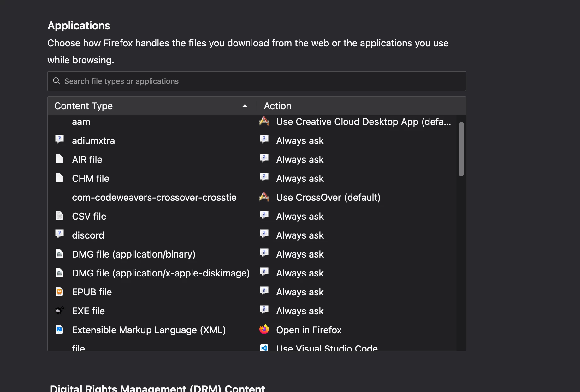580x392 pixels.
Task: Click the CSV file document icon
Action: pyautogui.click(x=59, y=216)
